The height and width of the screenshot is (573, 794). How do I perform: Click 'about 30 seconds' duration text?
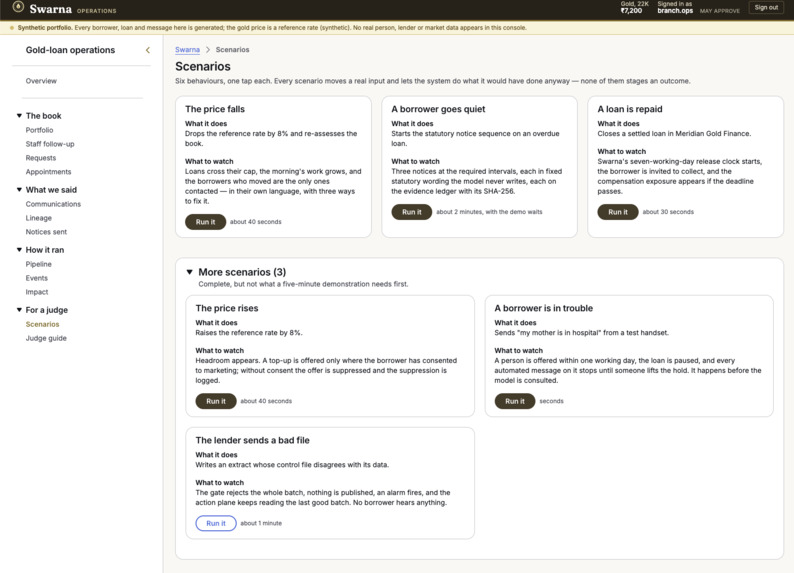(x=668, y=212)
